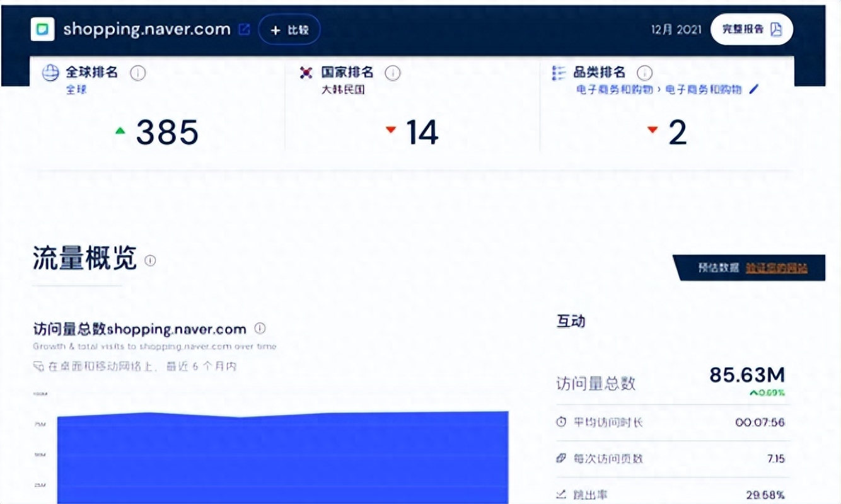Viewport: 841px width, 504px height.
Task: Click the 互动 engagement heading
Action: tap(571, 321)
